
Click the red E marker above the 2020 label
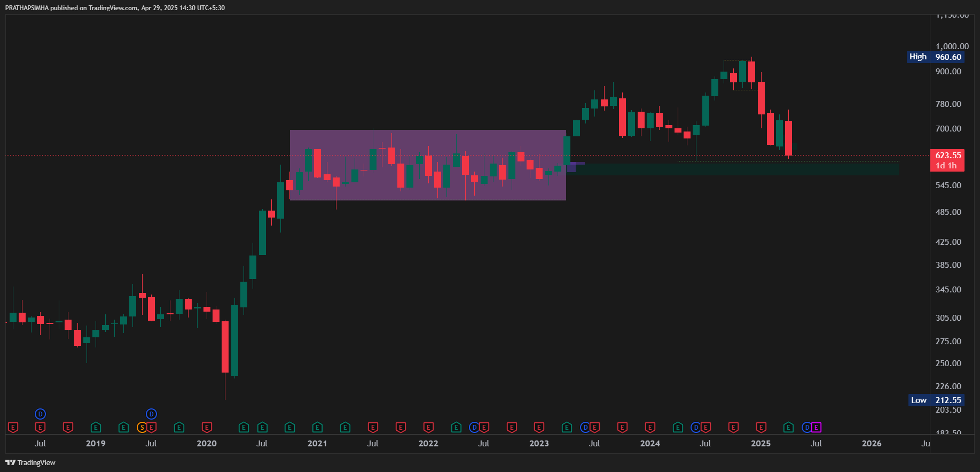[207, 427]
